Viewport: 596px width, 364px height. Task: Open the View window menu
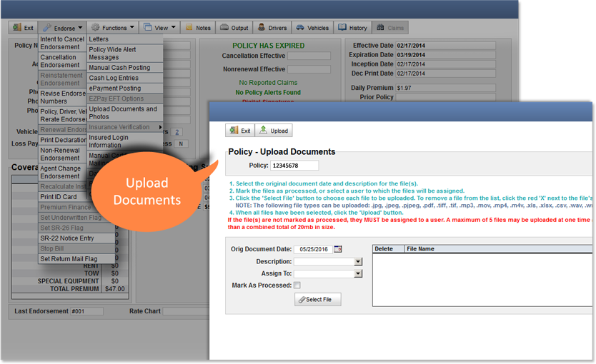tap(159, 28)
